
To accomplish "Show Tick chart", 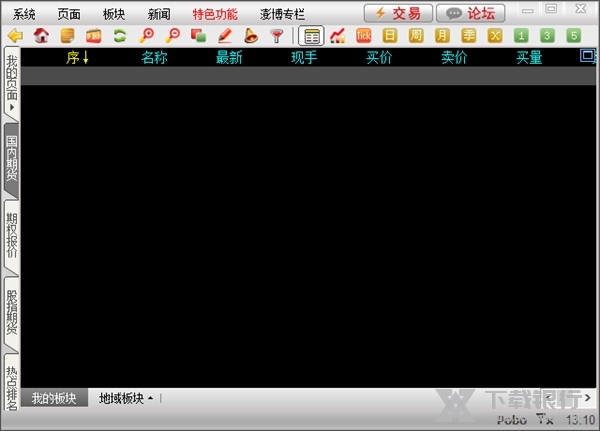I will tap(364, 36).
